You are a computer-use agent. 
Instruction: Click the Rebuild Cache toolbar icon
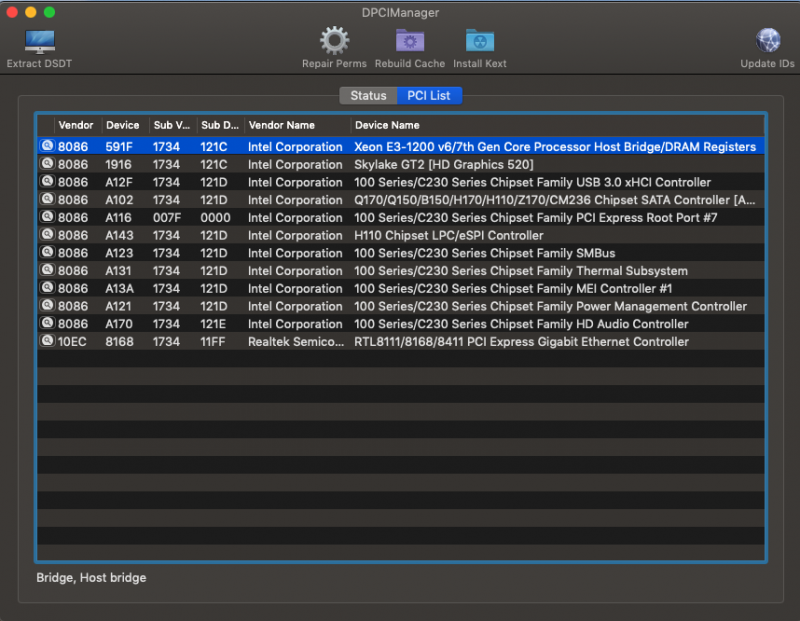click(409, 42)
